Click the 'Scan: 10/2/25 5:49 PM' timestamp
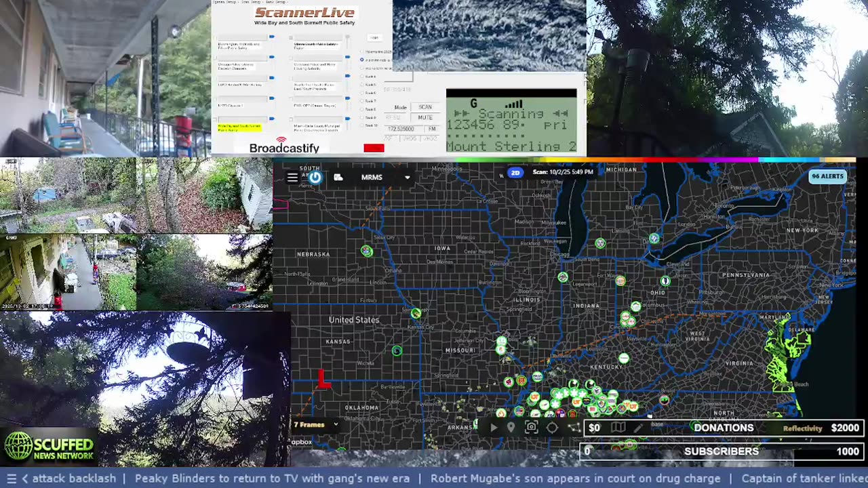The height and width of the screenshot is (488, 868). [x=563, y=172]
